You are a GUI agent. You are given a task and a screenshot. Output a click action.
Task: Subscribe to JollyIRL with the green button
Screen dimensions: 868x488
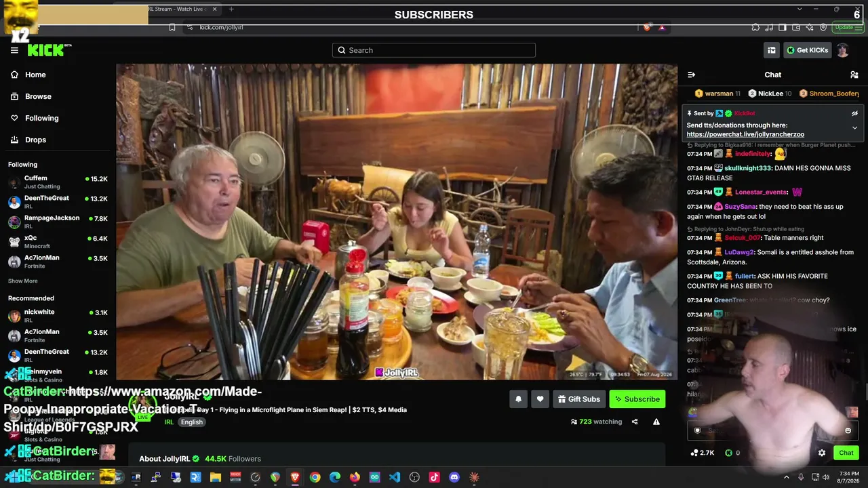coord(637,399)
